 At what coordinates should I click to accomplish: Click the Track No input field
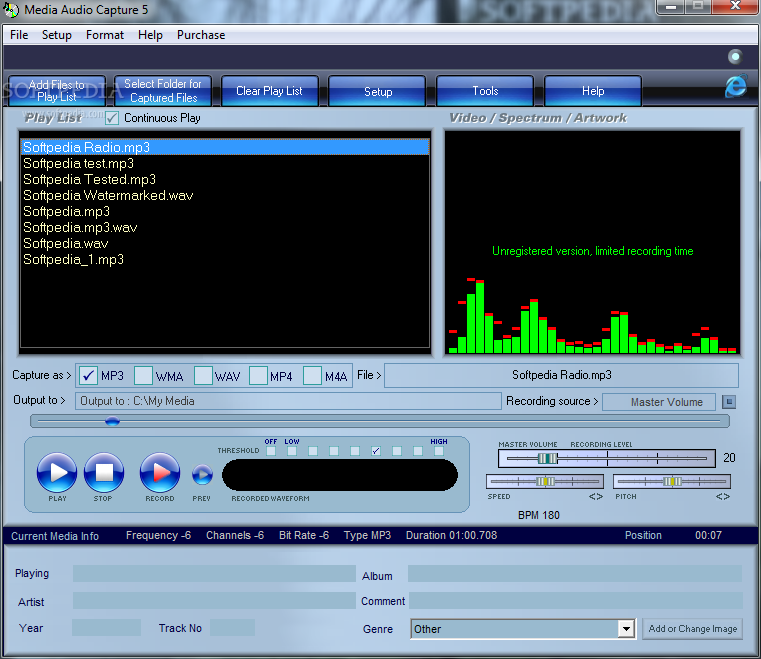[232, 627]
